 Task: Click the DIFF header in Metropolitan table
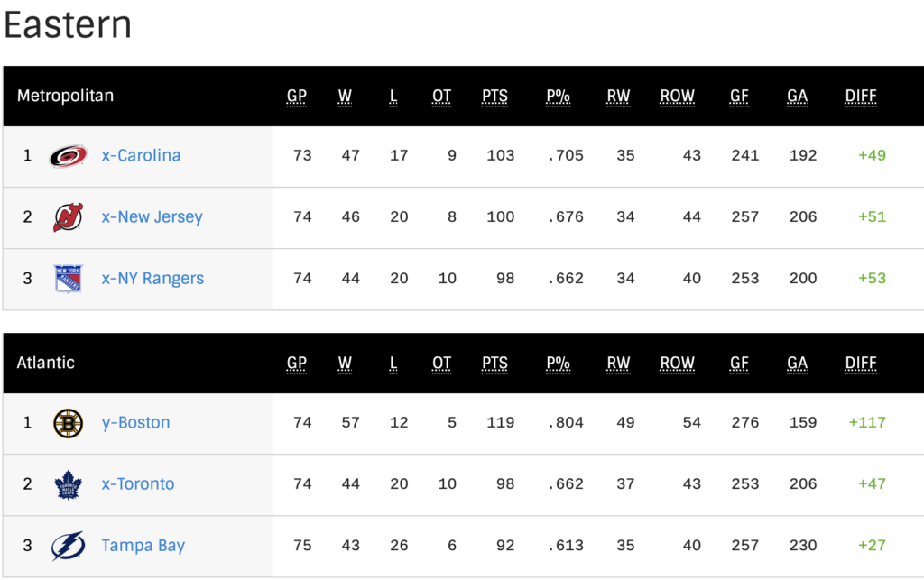860,97
